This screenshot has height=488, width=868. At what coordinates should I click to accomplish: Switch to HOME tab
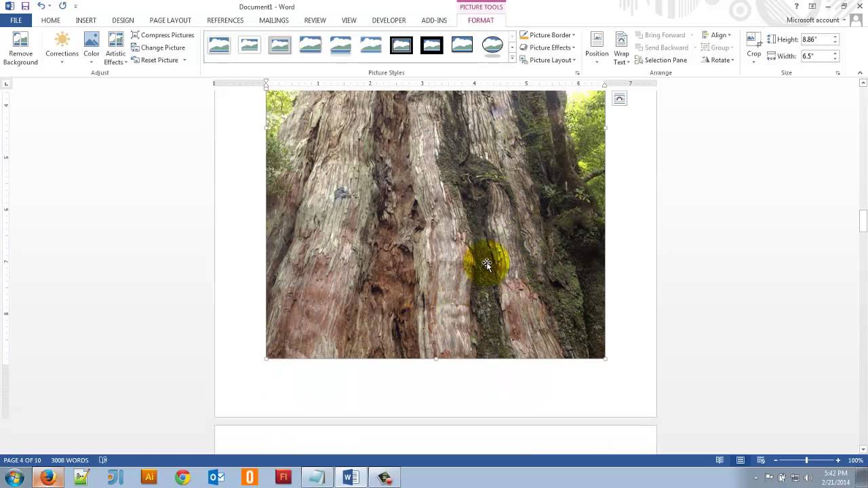[x=50, y=20]
